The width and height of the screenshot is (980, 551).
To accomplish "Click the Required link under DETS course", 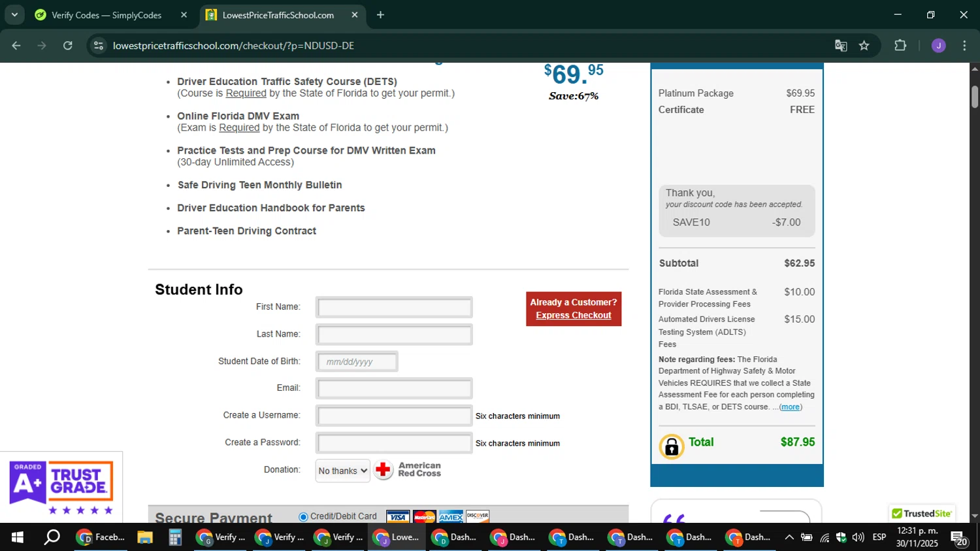I will click(x=246, y=93).
